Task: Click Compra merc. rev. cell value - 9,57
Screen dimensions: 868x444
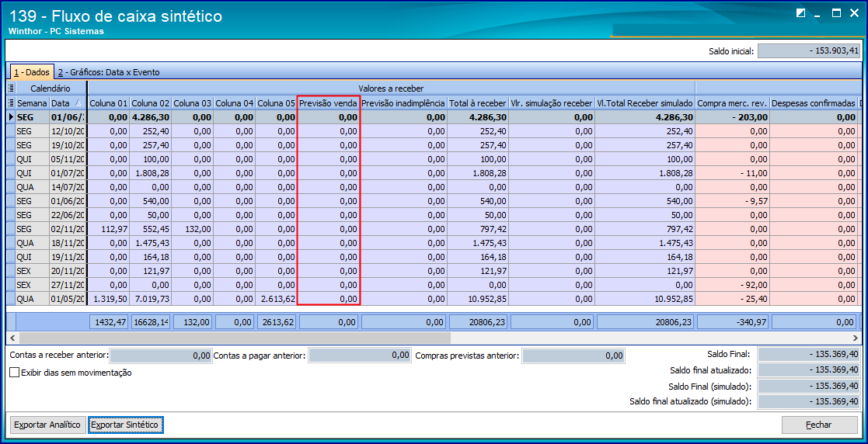Action: coord(732,201)
